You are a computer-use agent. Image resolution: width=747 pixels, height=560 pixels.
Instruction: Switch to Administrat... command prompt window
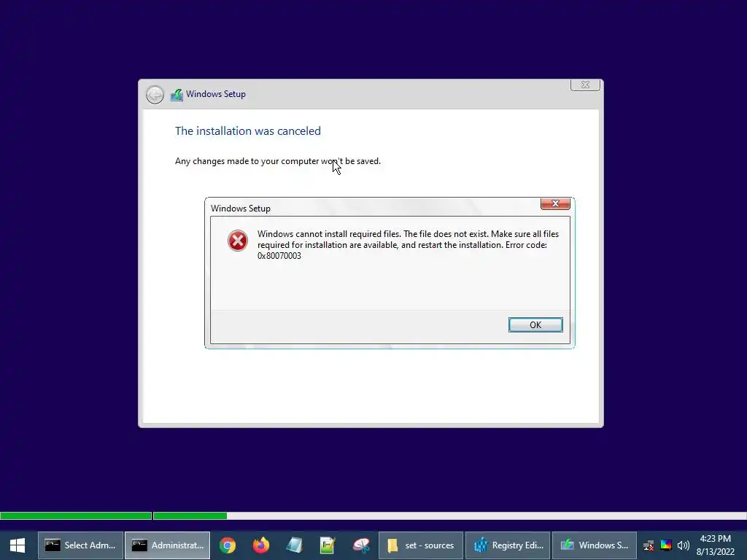point(167,545)
